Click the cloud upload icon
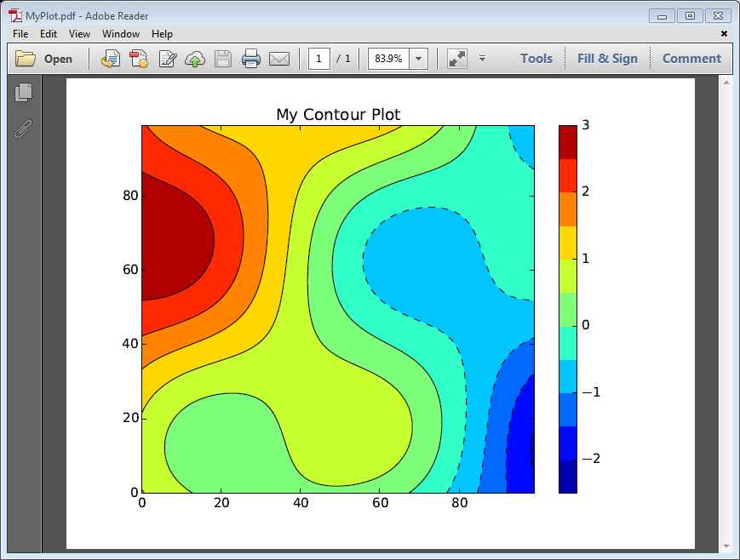The image size is (740, 560). [195, 59]
